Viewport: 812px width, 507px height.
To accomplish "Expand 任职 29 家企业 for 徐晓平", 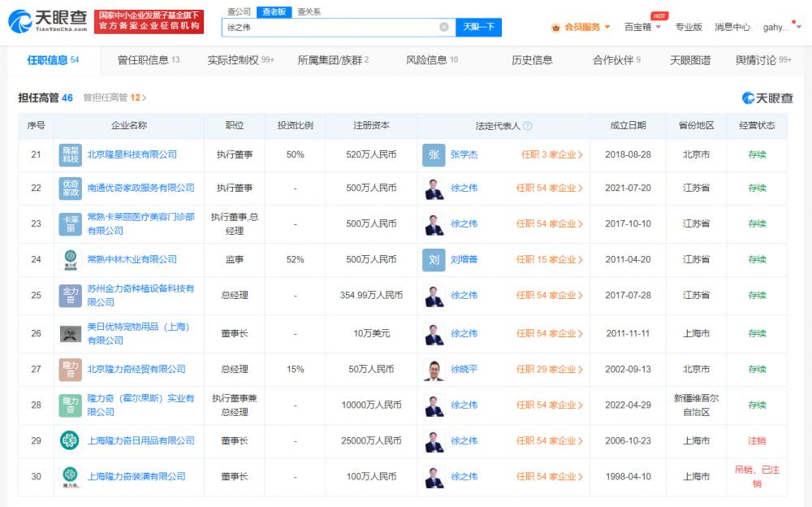I will [x=550, y=370].
